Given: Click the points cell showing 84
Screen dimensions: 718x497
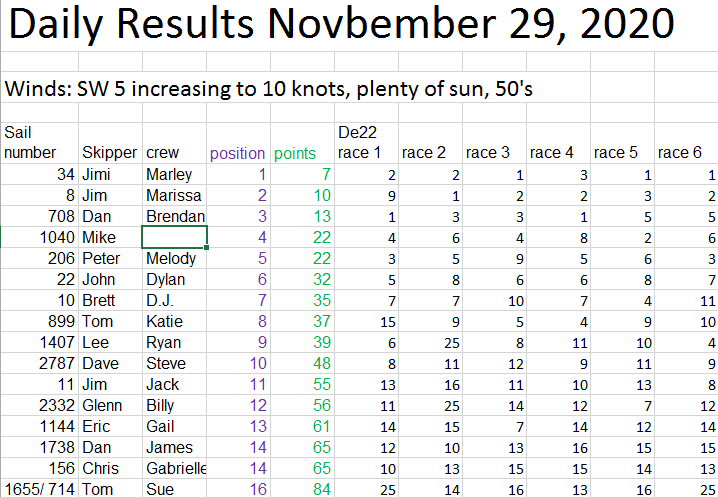Looking at the screenshot, I should 302,489.
